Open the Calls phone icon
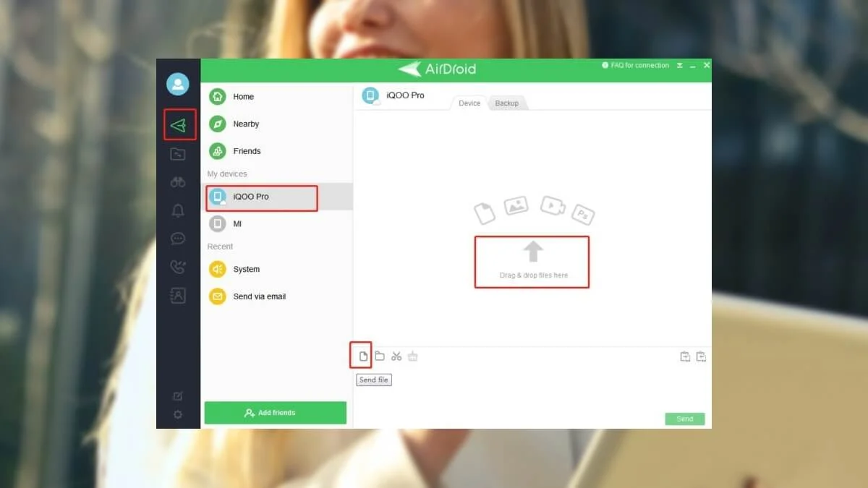 coord(178,267)
